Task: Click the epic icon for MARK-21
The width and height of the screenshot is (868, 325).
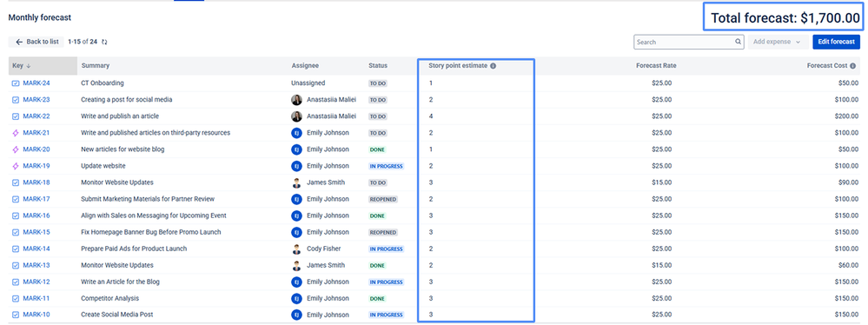Action: tap(16, 133)
